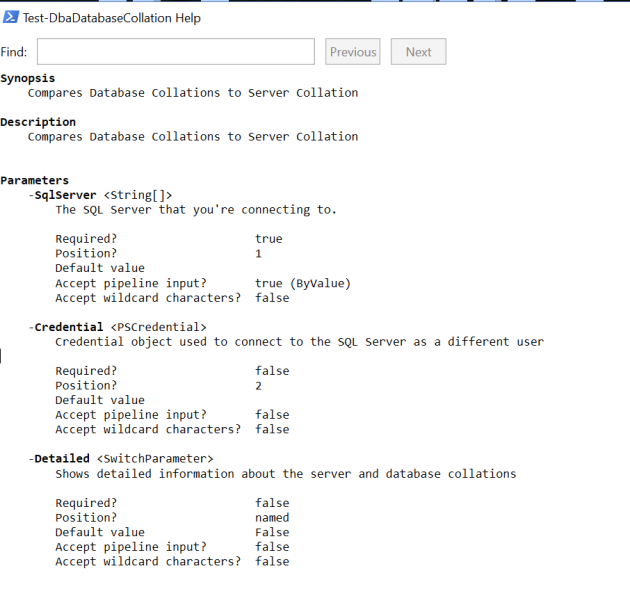Click the 'named' position value for Detailed
The image size is (630, 596).
click(x=272, y=518)
